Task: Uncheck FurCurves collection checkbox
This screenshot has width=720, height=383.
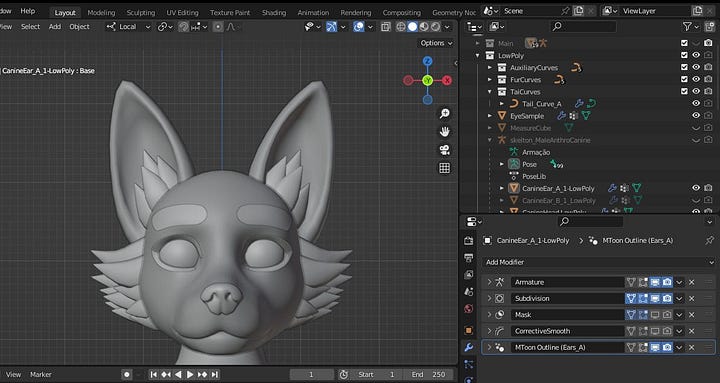Action: pyautogui.click(x=684, y=79)
